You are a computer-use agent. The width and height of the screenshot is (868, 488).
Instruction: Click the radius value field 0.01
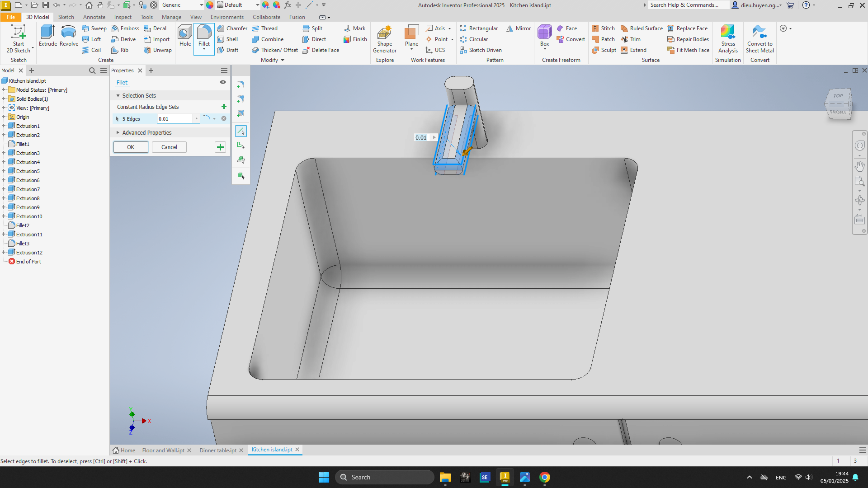coord(175,119)
